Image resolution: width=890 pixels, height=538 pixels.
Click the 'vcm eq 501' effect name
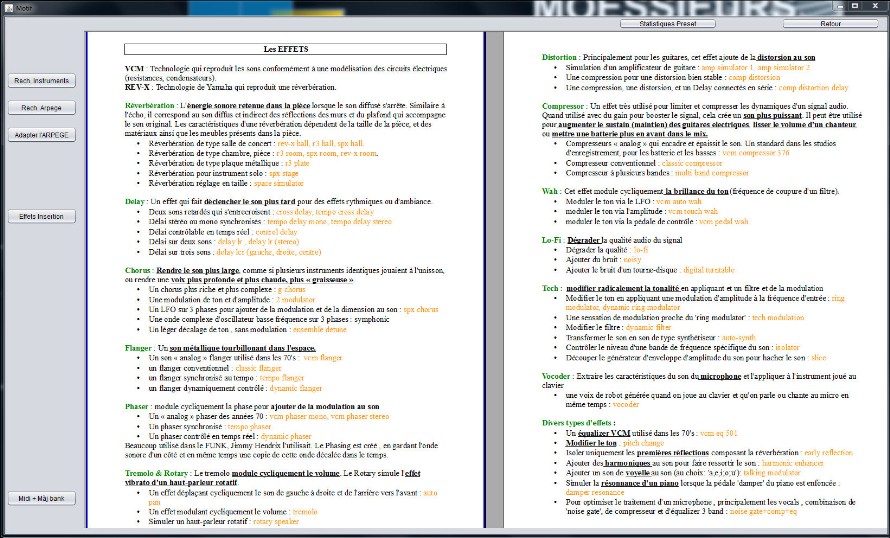tap(719, 434)
